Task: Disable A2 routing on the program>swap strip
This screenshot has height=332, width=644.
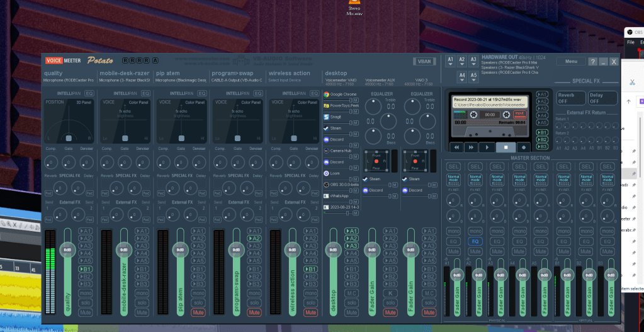Action: pos(254,238)
